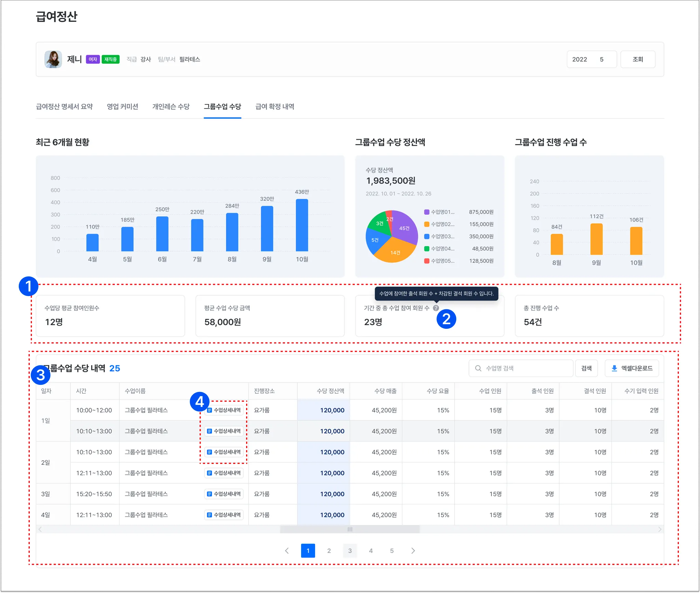This screenshot has height=593, width=700.
Task: Click the 수업명 검색 input field
Action: [526, 368]
